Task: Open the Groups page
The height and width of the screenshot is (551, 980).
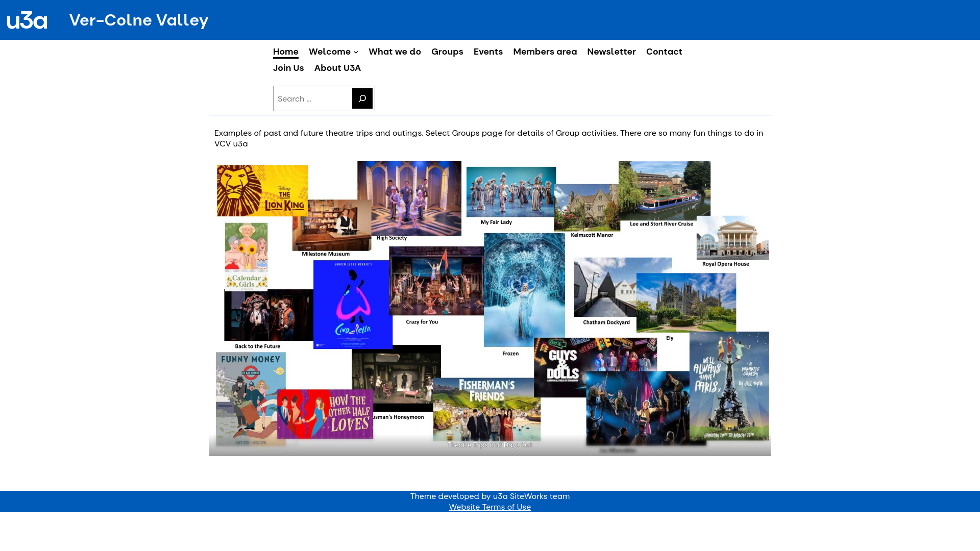Action: [447, 52]
